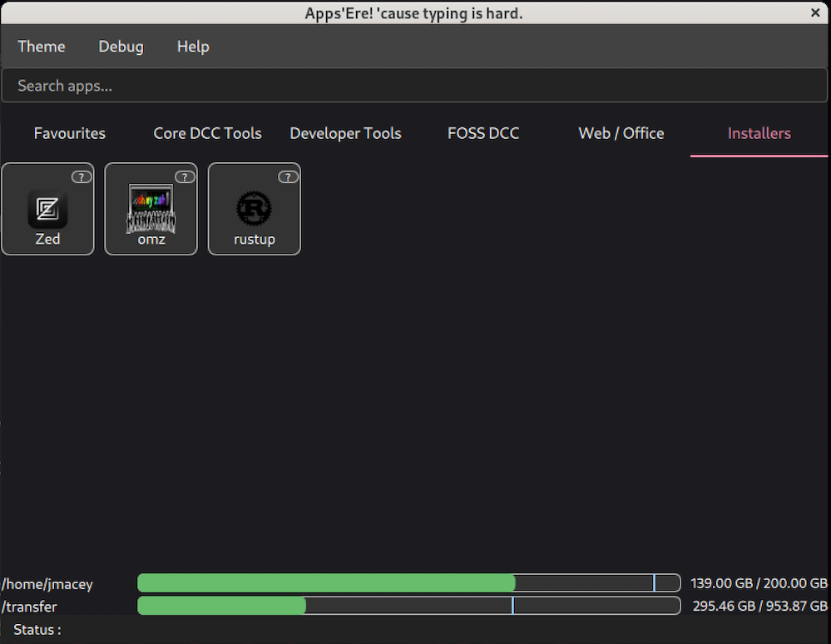The width and height of the screenshot is (831, 644).
Task: Click the Status bar label
Action: click(x=37, y=630)
